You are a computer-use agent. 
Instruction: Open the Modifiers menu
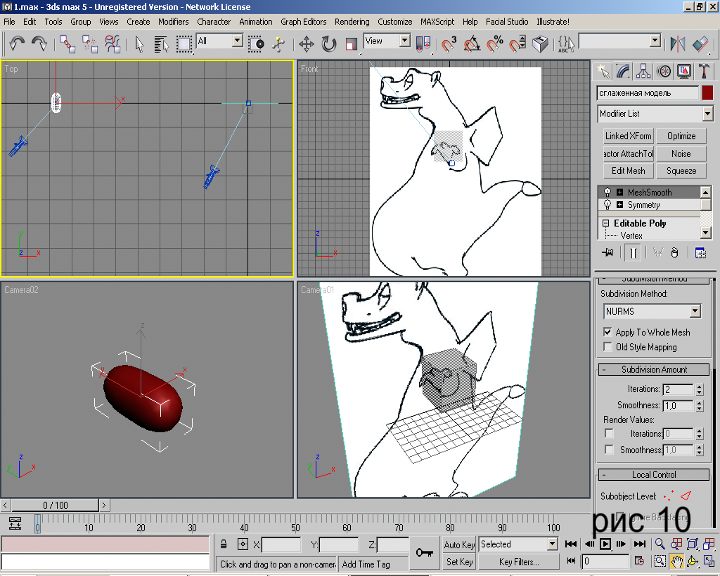(x=173, y=21)
